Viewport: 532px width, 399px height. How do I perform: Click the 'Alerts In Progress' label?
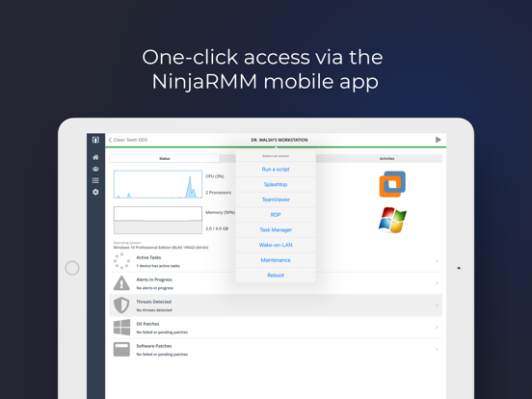[154, 279]
